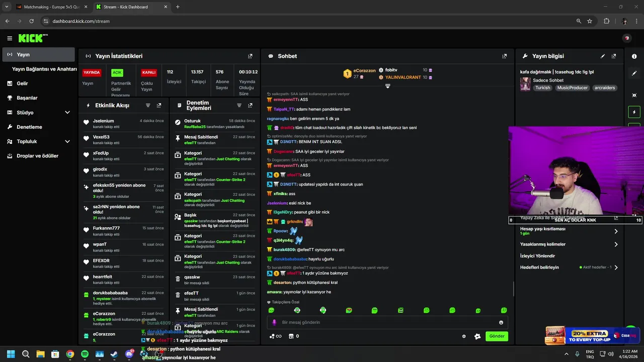Click the clip capture icon in the right sidebar

click(x=634, y=95)
